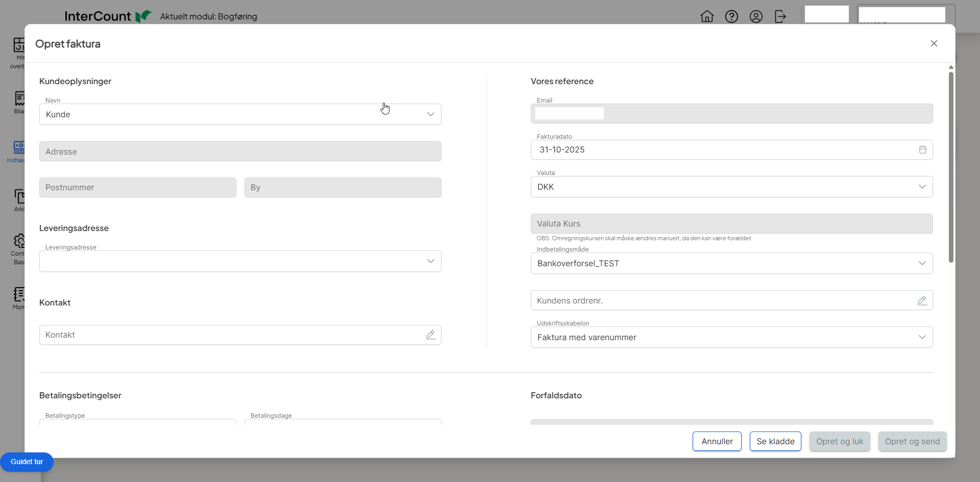Viewport: 980px width, 482px height.
Task: Open the calendar picker for Fakturadato
Action: point(923,149)
